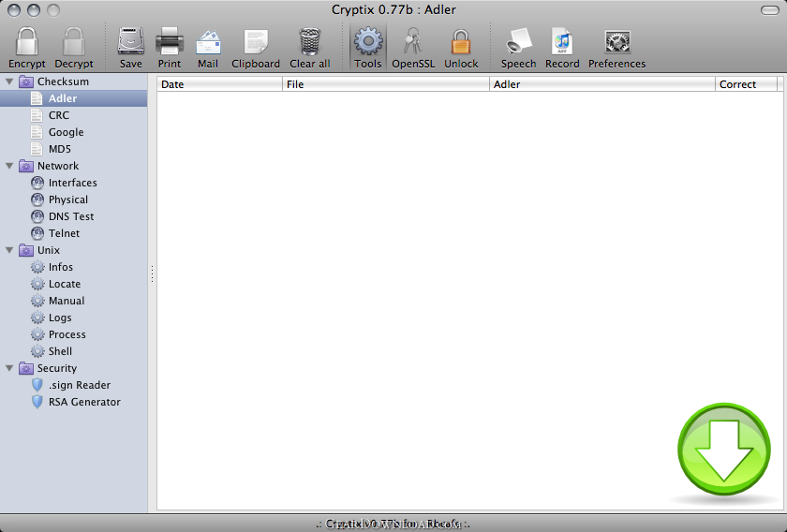787x532 pixels.
Task: Click the Encrypt padlock icon
Action: pyautogui.click(x=27, y=42)
